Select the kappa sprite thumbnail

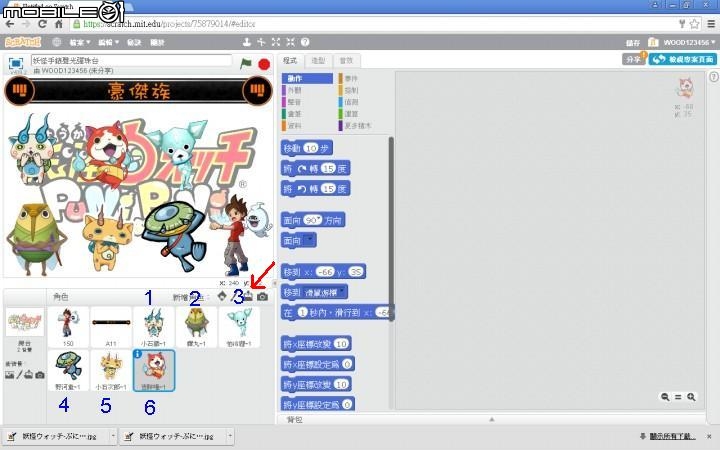point(68,370)
